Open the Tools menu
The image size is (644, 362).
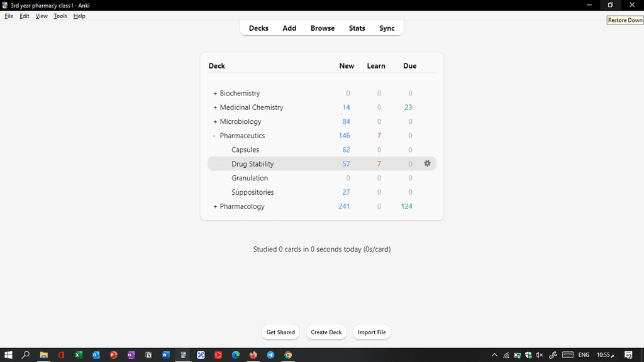60,16
